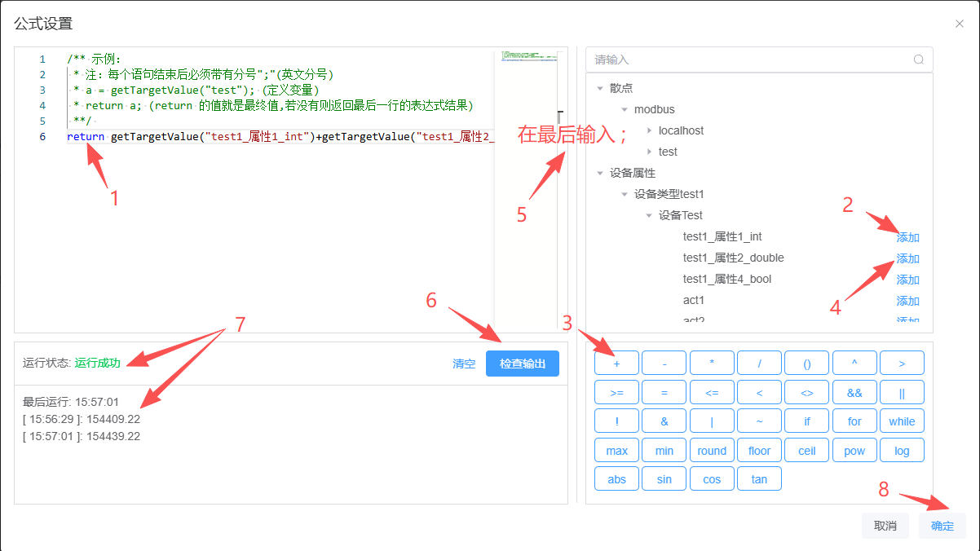Collapse the 散点 tree node
This screenshot has height=551, width=980.
pyautogui.click(x=600, y=88)
